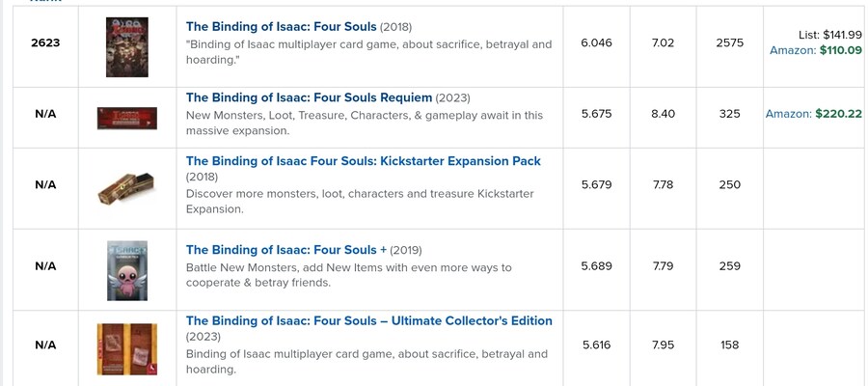Click the Amazon $110.09 price link
This screenshot has width=868, height=386.
pos(816,50)
